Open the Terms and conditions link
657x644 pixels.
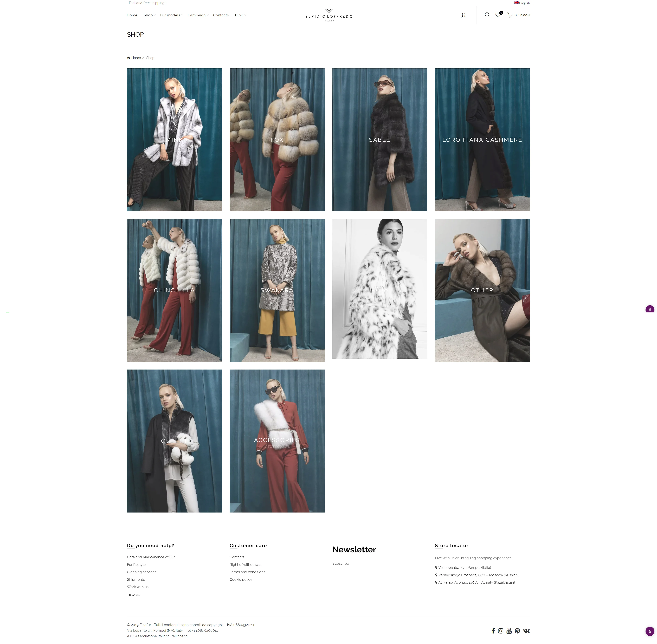(247, 572)
